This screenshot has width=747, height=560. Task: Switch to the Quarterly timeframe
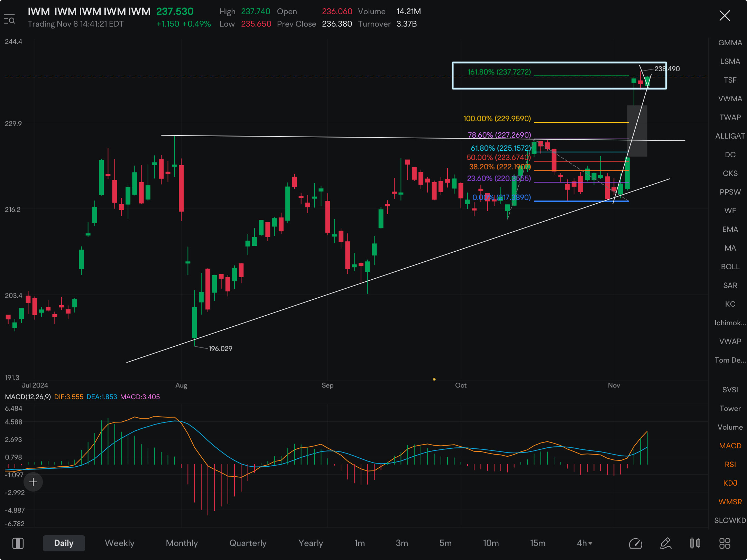click(x=248, y=543)
